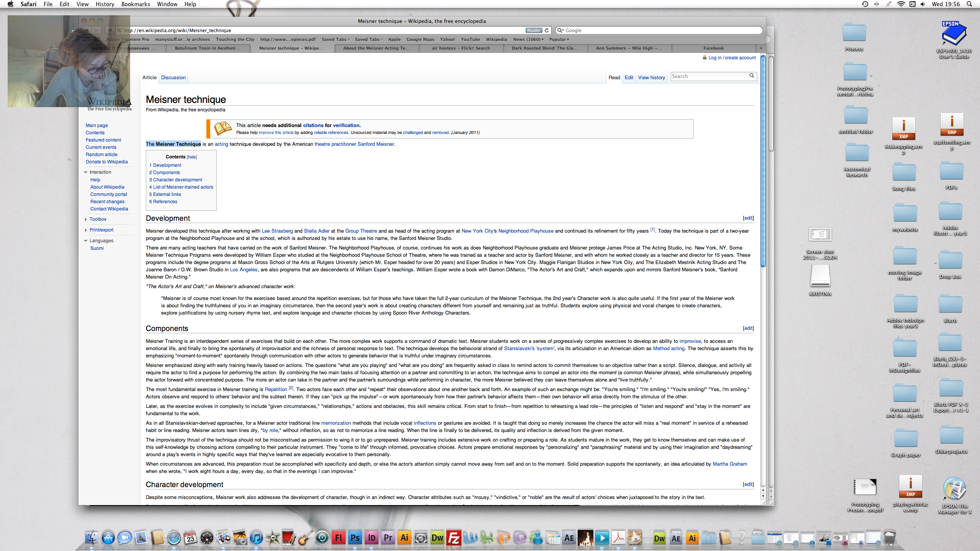Switch to About the Meisner Acting tab
980x551 pixels.
pos(376,48)
